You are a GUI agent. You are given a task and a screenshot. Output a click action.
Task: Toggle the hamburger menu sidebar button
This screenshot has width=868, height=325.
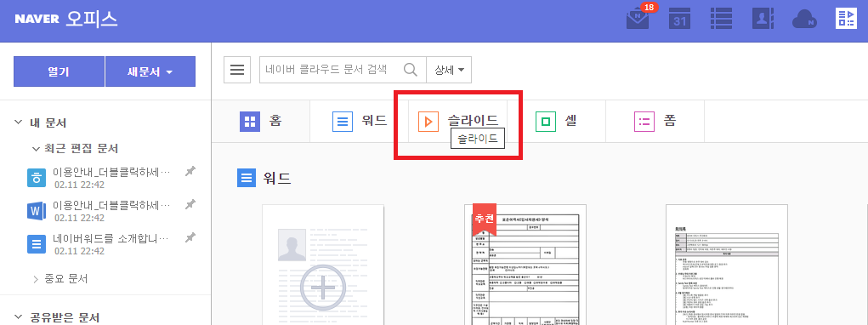237,70
